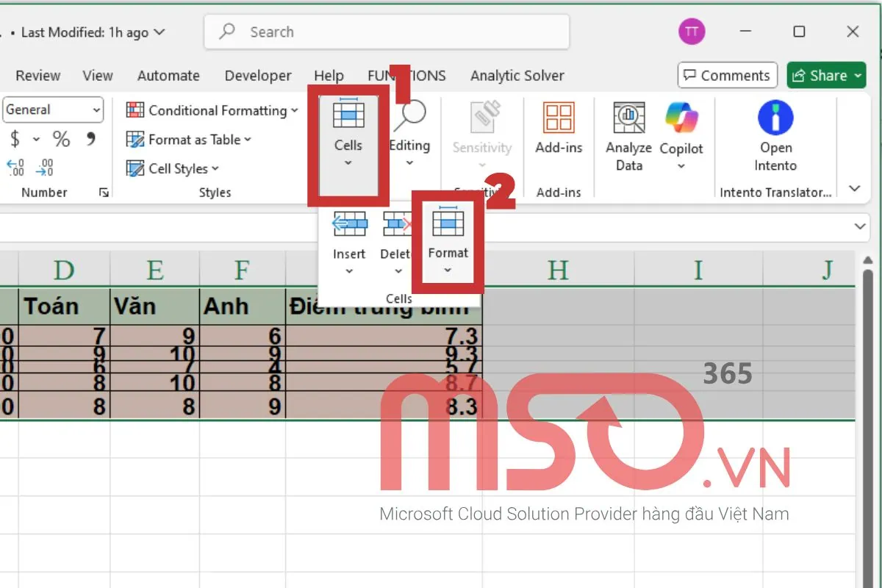Click the Comments button

727,76
